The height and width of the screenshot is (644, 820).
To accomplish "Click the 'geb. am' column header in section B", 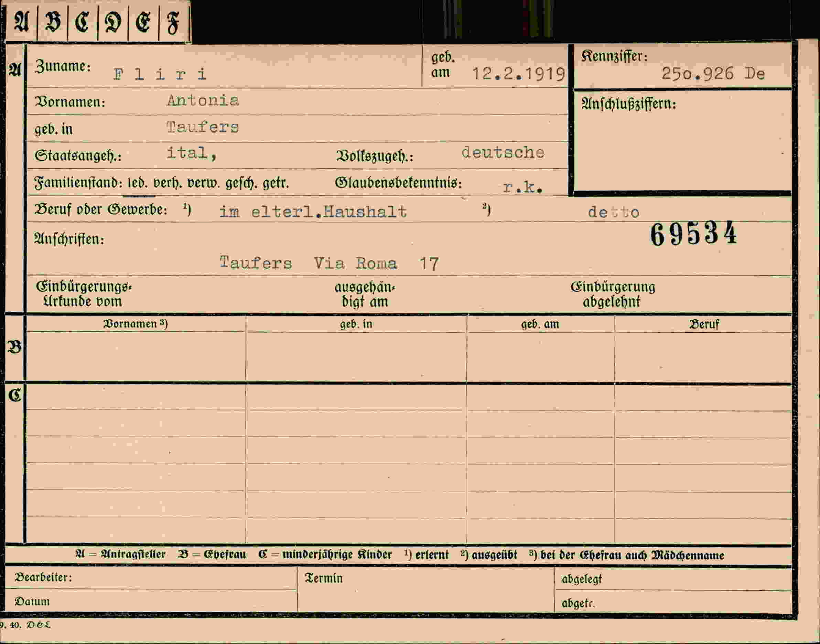I will (x=540, y=324).
